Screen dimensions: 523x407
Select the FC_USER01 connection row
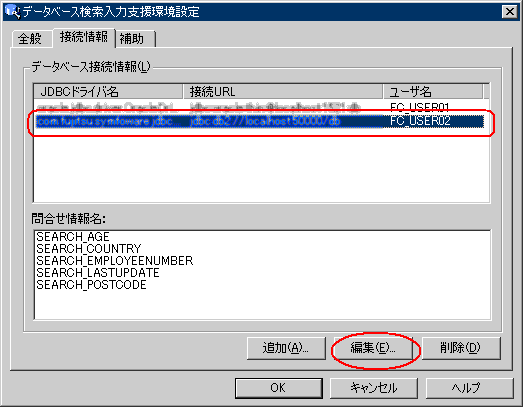pos(260,107)
